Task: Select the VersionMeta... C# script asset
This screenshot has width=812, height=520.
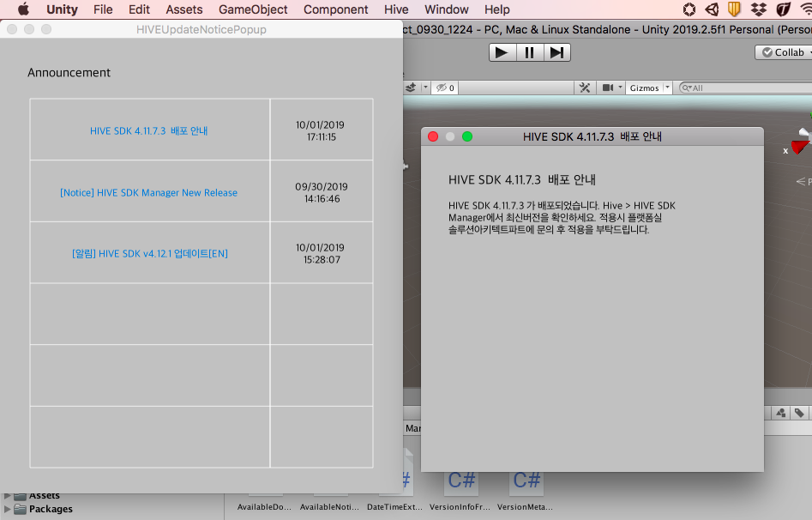Action: click(x=526, y=491)
